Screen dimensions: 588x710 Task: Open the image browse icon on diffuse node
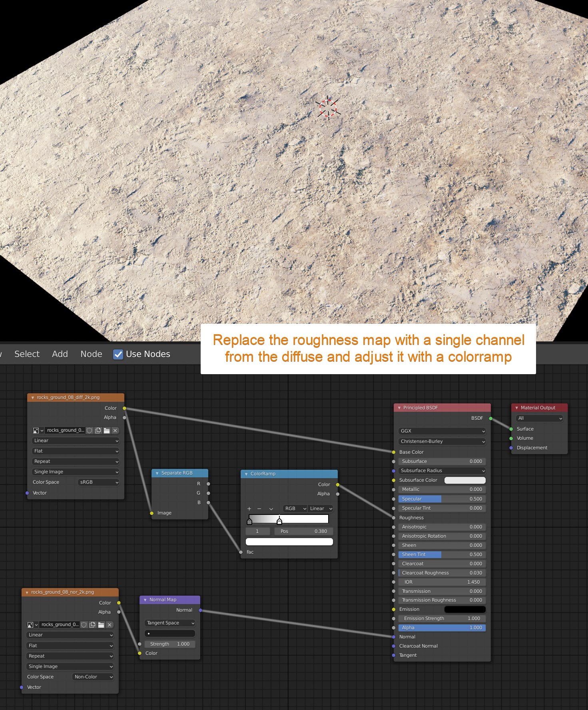pos(38,431)
